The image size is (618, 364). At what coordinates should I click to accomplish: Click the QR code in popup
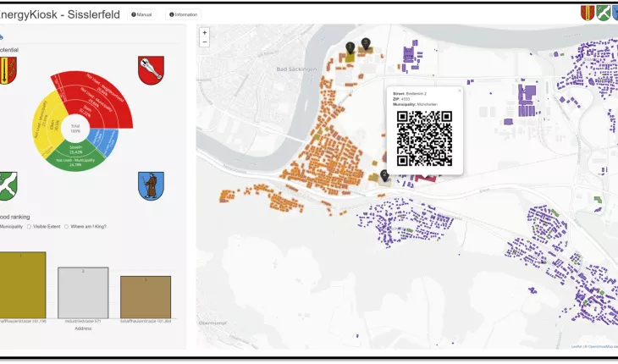(424, 138)
